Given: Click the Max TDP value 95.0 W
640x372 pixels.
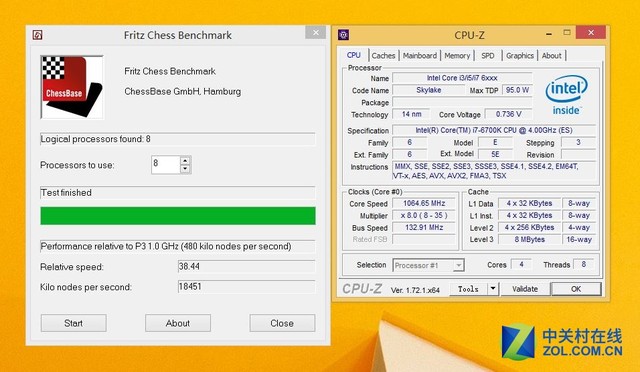Looking at the screenshot, I should [x=517, y=90].
